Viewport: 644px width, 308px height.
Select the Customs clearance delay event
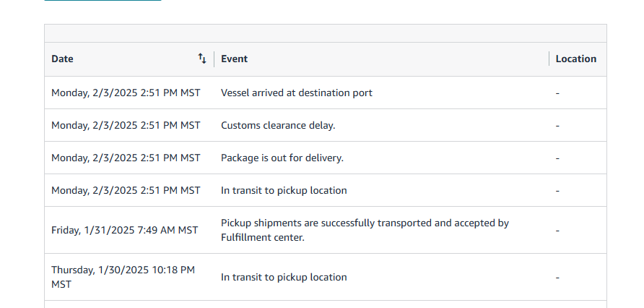click(x=278, y=125)
